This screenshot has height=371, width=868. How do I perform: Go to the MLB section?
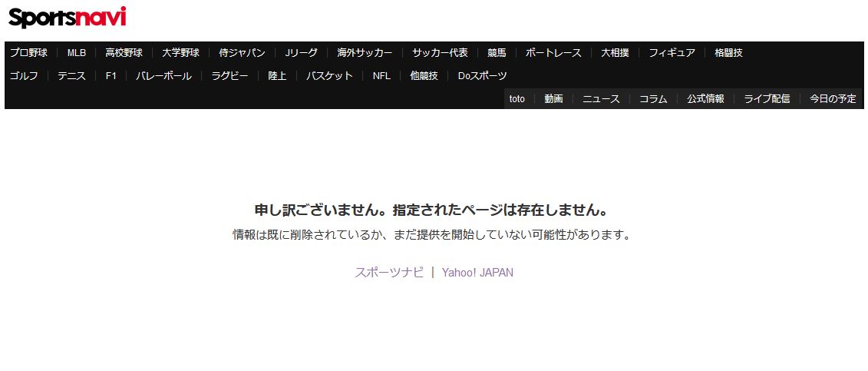(x=77, y=53)
